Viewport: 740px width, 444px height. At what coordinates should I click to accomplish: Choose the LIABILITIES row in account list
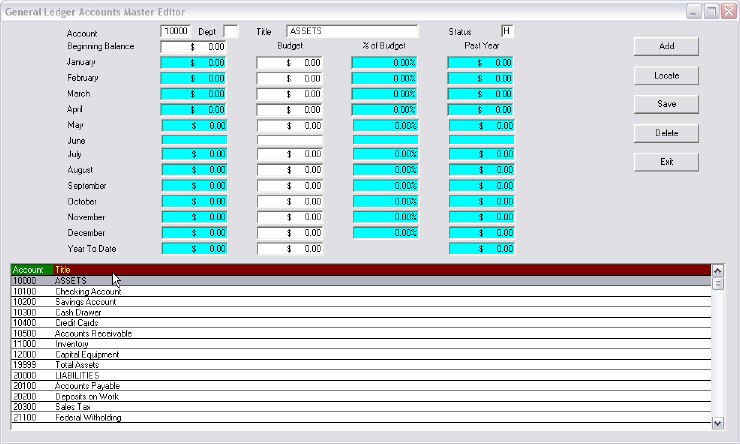pyautogui.click(x=360, y=375)
